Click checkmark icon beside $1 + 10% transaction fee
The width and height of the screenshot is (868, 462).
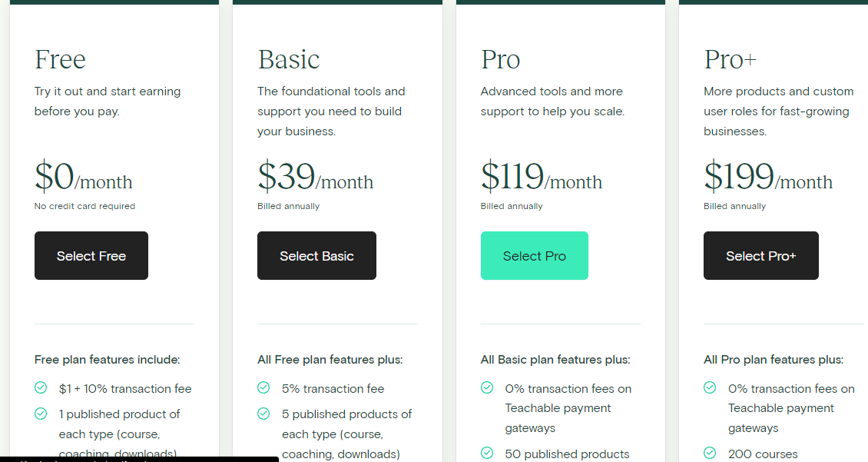(x=41, y=388)
